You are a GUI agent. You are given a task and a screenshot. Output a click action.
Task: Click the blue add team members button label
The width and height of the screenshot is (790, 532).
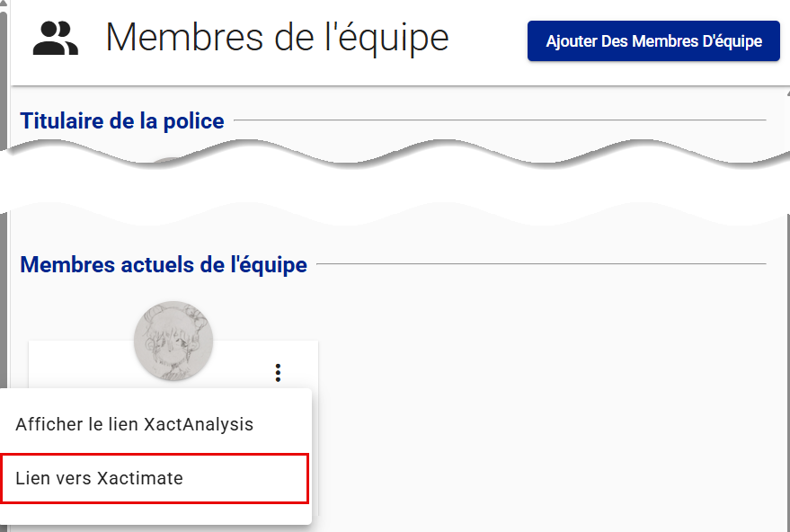point(653,41)
